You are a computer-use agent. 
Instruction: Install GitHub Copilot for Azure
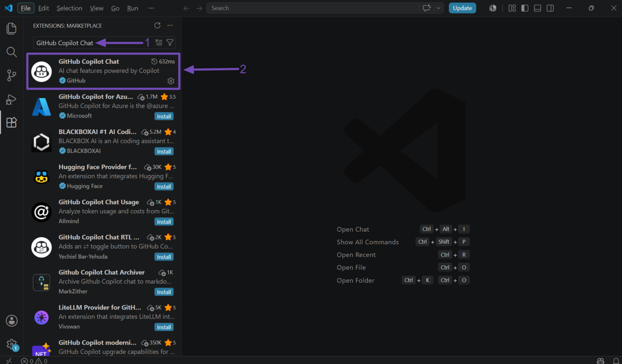pos(164,116)
